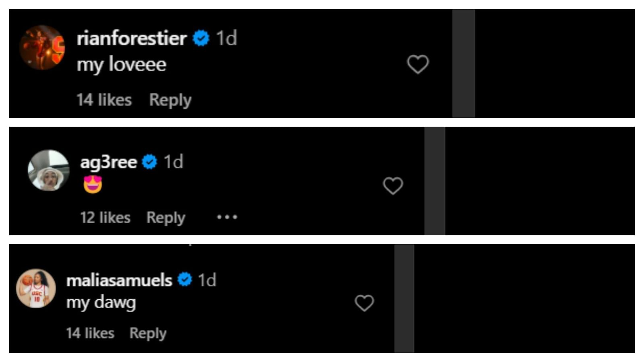Click ag3ree's blue verified checkmark

[150, 162]
